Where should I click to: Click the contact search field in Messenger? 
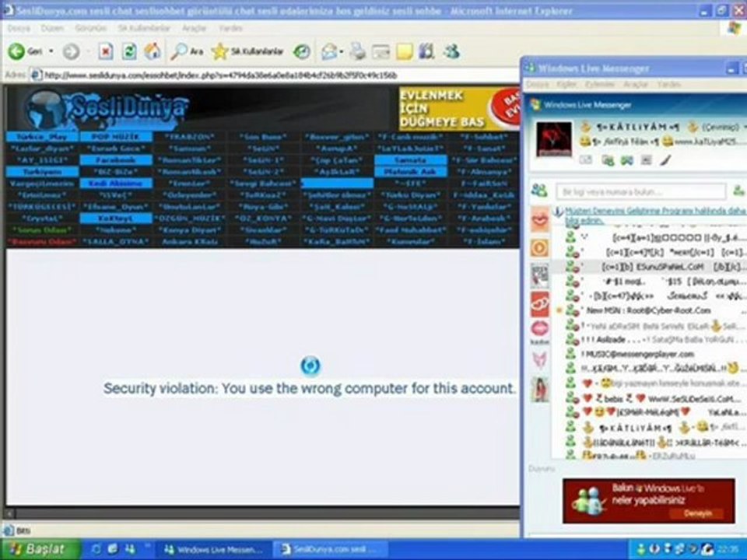[x=640, y=192]
